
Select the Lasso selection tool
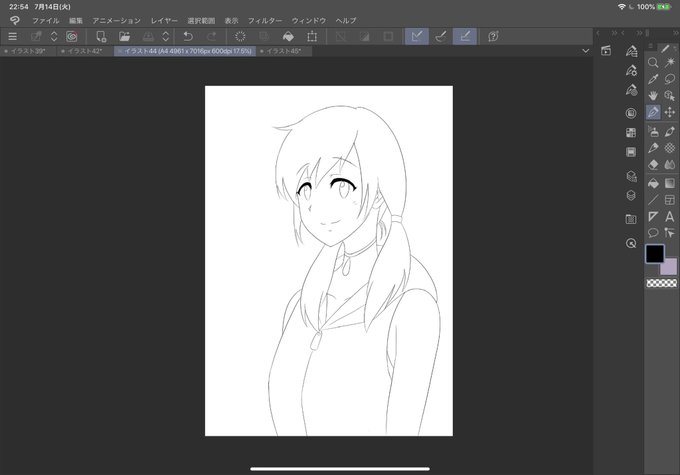click(670, 79)
